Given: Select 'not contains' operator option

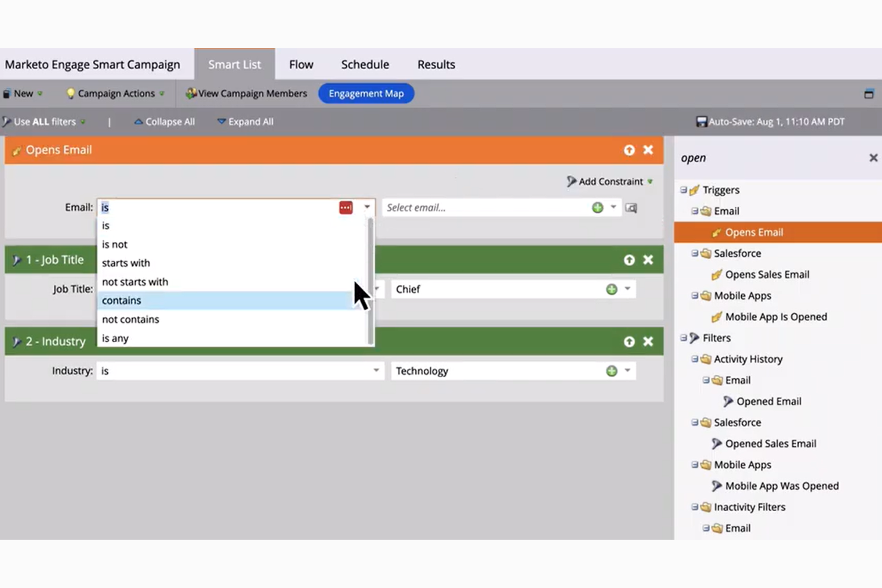Looking at the screenshot, I should (x=232, y=319).
